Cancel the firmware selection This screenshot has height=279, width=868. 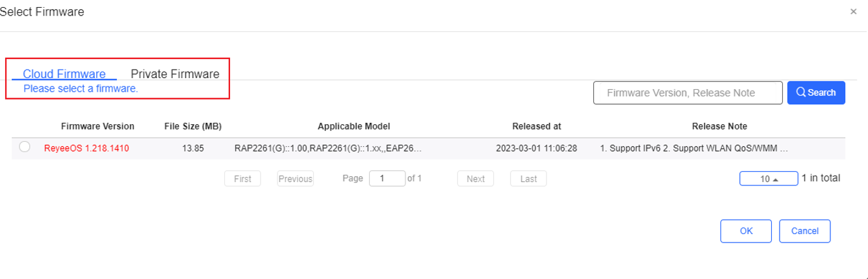coord(804,231)
